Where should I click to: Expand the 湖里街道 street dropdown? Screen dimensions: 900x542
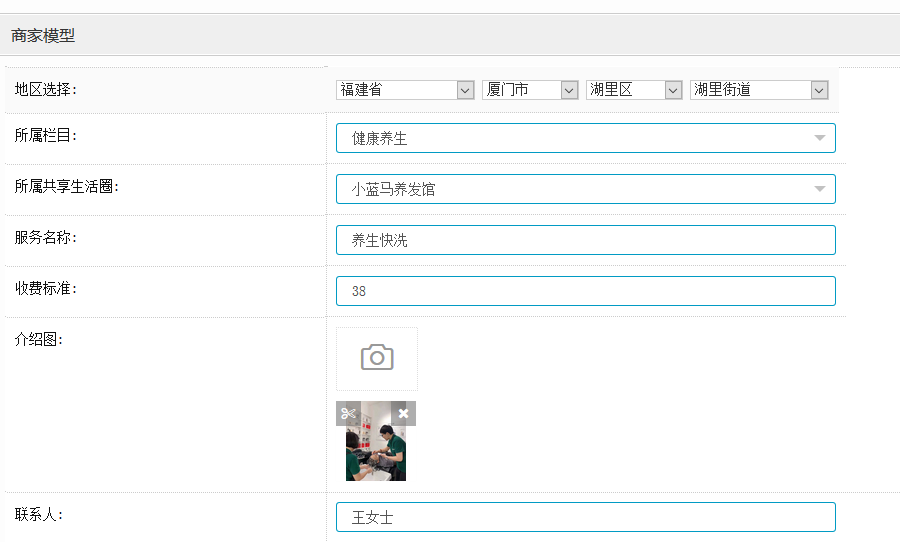pyautogui.click(x=758, y=90)
